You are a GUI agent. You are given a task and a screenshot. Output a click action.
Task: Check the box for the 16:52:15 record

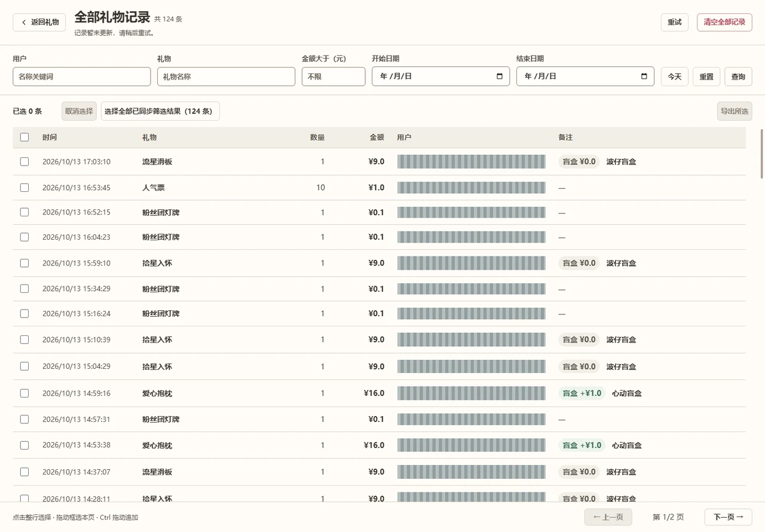[25, 212]
